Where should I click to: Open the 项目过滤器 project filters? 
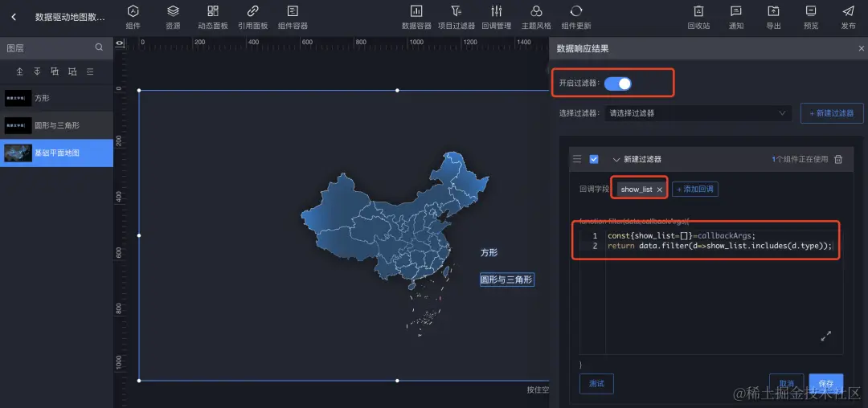(457, 17)
